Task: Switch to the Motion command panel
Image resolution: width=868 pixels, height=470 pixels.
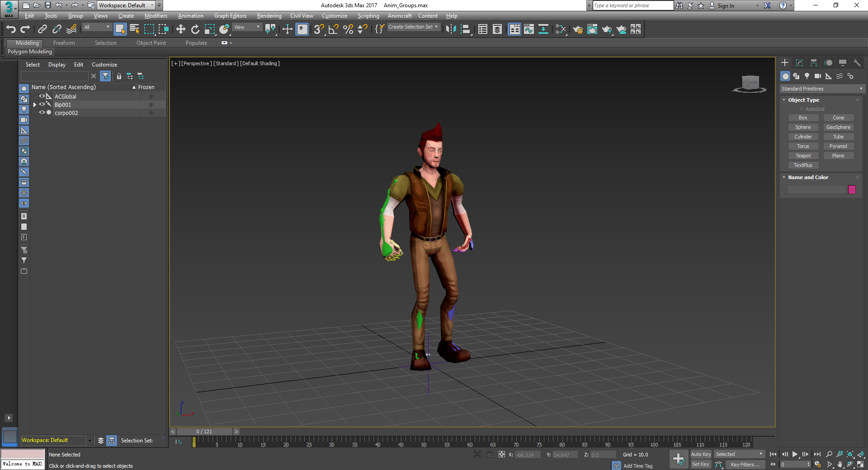Action: [x=828, y=63]
